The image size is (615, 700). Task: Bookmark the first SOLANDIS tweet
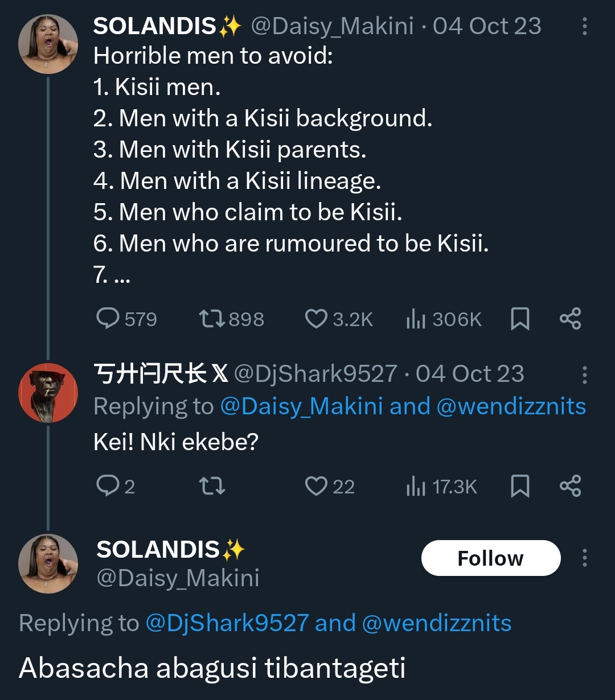click(x=520, y=319)
